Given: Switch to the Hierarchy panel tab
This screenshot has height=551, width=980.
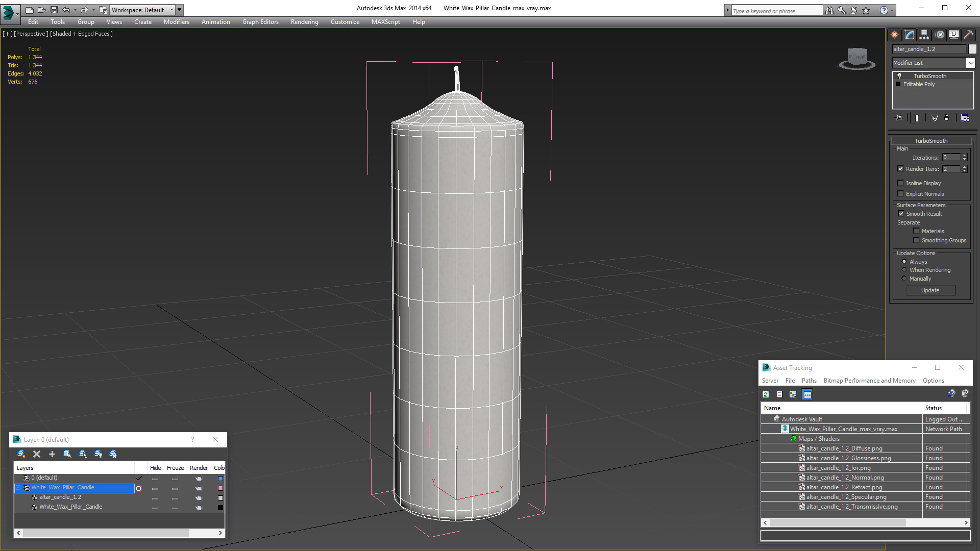Looking at the screenshot, I should [x=924, y=35].
